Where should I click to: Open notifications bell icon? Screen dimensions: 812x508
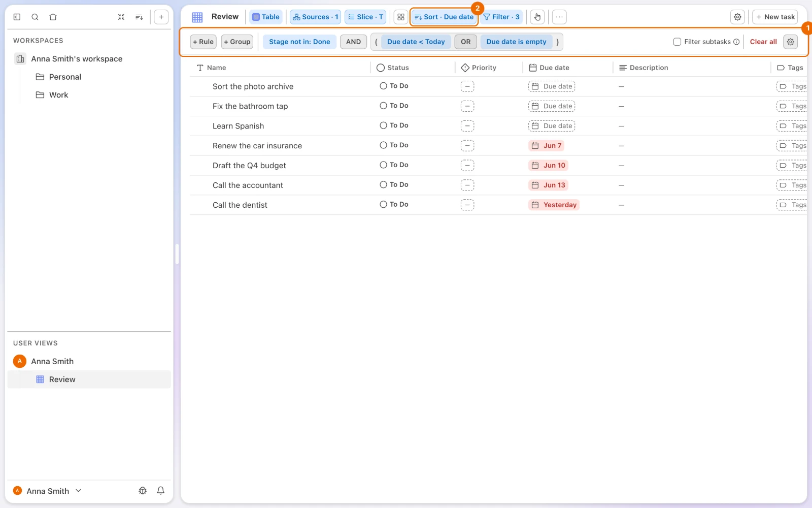161,491
